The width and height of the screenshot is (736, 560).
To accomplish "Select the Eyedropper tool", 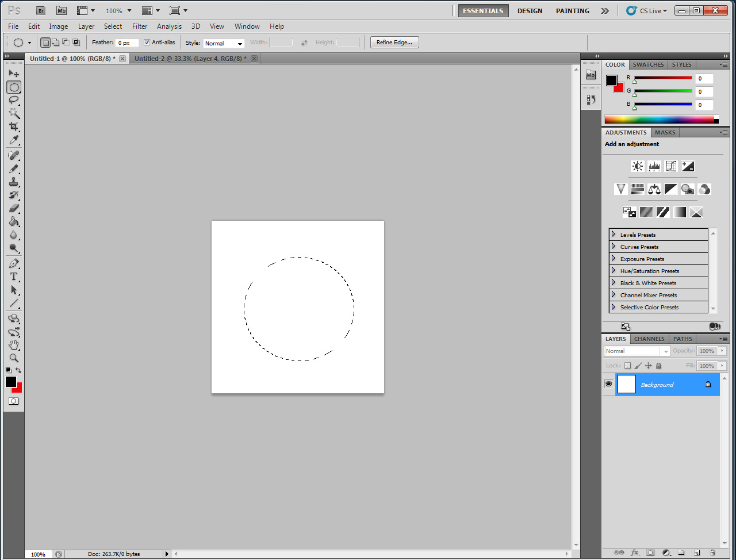I will pos(14,140).
